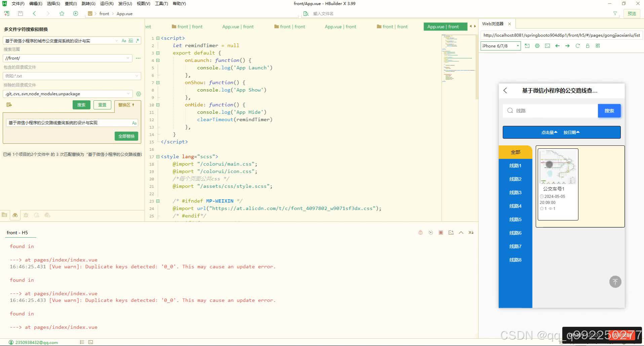Select the front - H5 console tab
644x346 pixels.
pyautogui.click(x=17, y=233)
